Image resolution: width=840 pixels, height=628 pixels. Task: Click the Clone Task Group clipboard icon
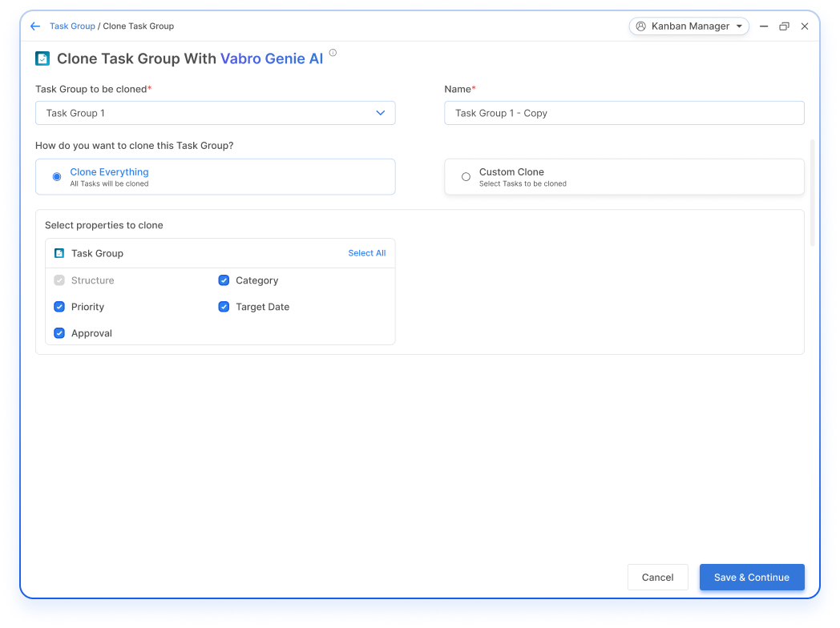pos(42,58)
